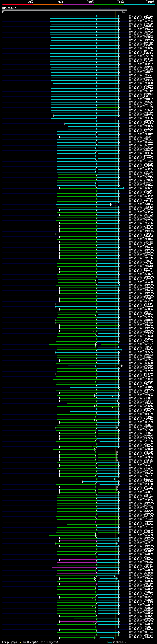This screenshot has width=157, height=644.
Task: Click label UniRef100_Q7Y199
Action: tap(141, 56)
